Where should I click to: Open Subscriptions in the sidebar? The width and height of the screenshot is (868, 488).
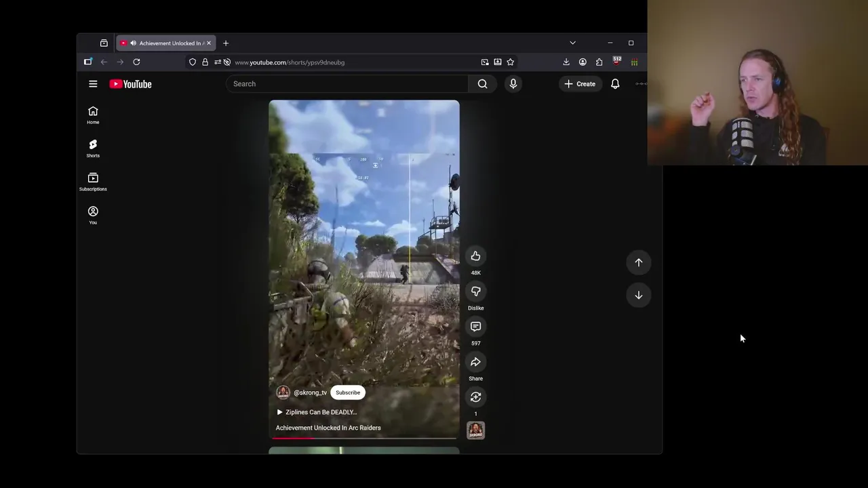click(93, 182)
